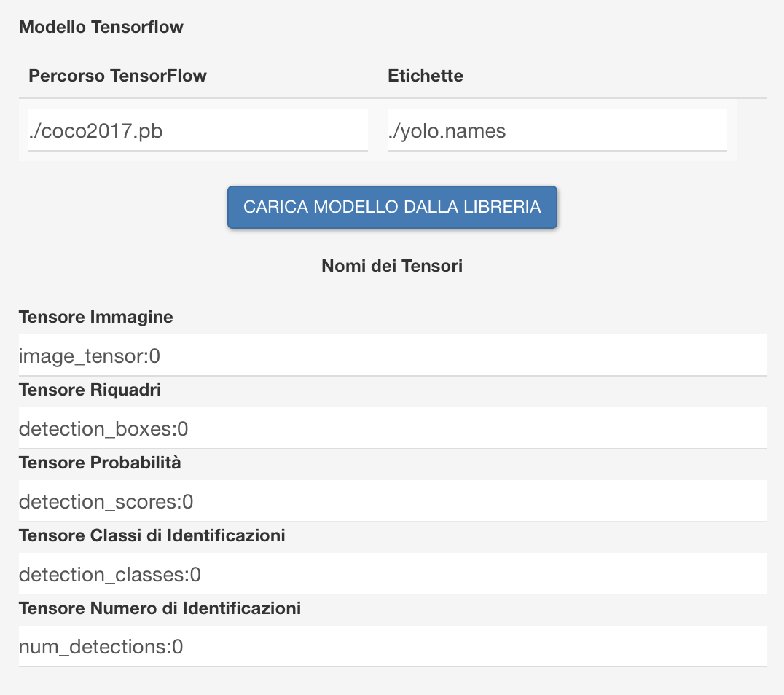Viewport: 784px width, 695px height.
Task: Click the Tensore Numero di Identificazioni label
Action: click(160, 608)
